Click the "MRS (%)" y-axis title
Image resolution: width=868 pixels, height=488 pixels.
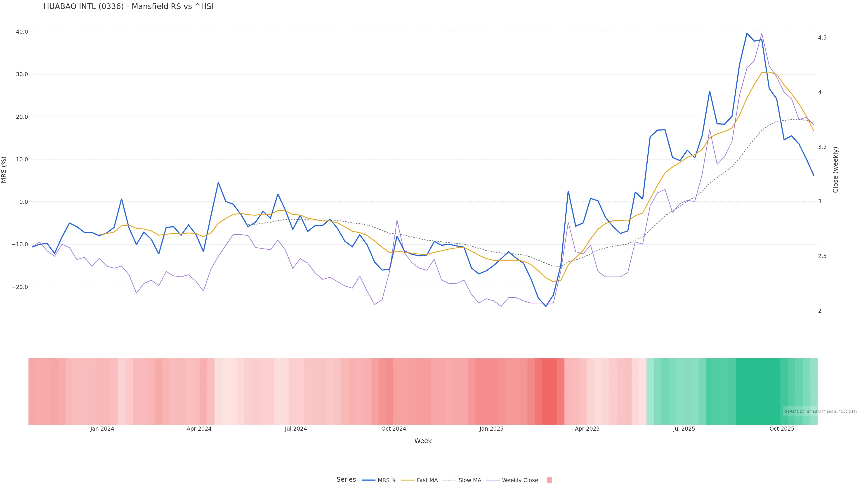pos(4,170)
